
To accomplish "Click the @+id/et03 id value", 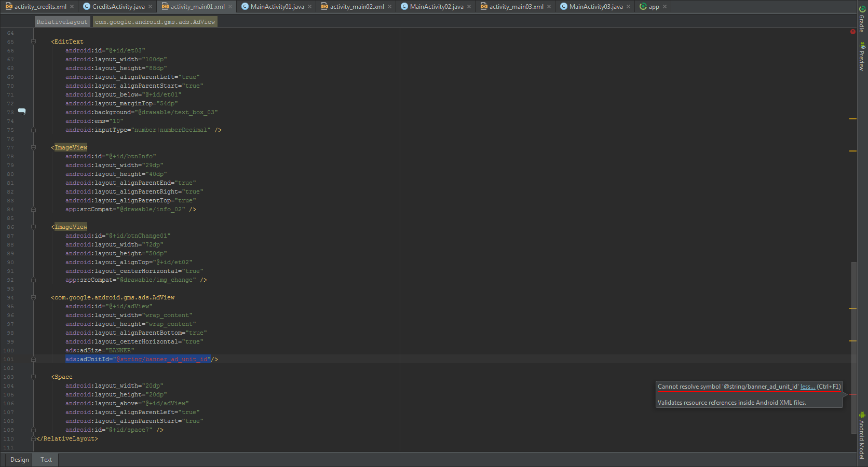I will 125,50.
